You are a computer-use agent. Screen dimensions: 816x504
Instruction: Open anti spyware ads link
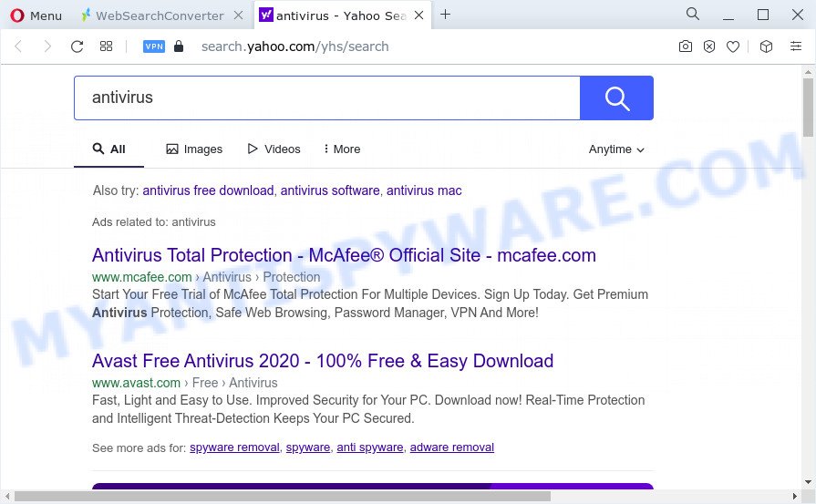pos(370,447)
